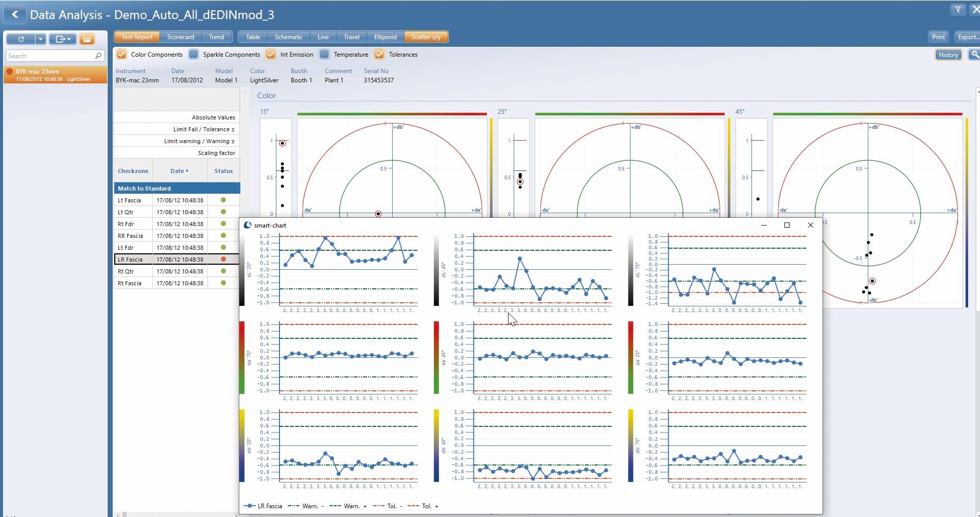The height and width of the screenshot is (517, 980).
Task: Click the refresh icon button
Action: pos(21,39)
